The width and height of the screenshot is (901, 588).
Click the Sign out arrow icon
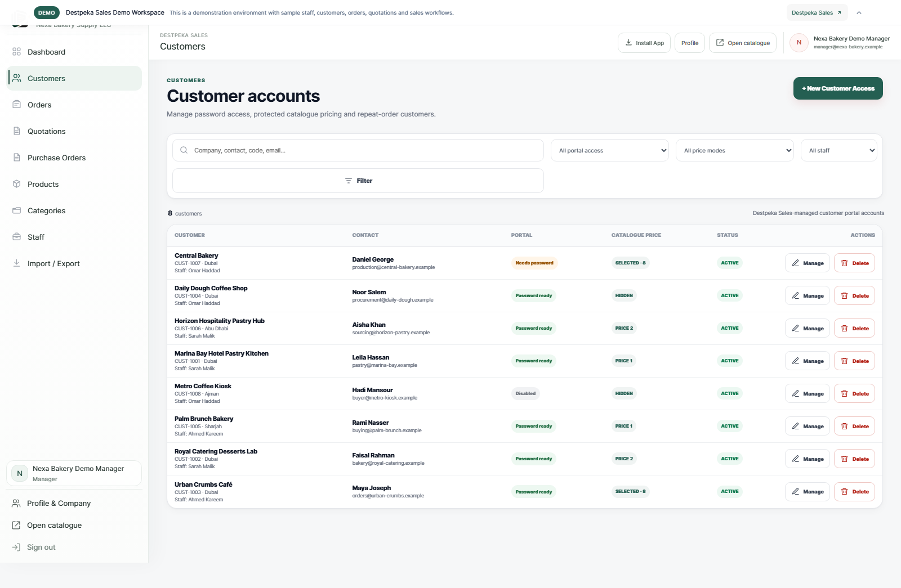point(16,547)
